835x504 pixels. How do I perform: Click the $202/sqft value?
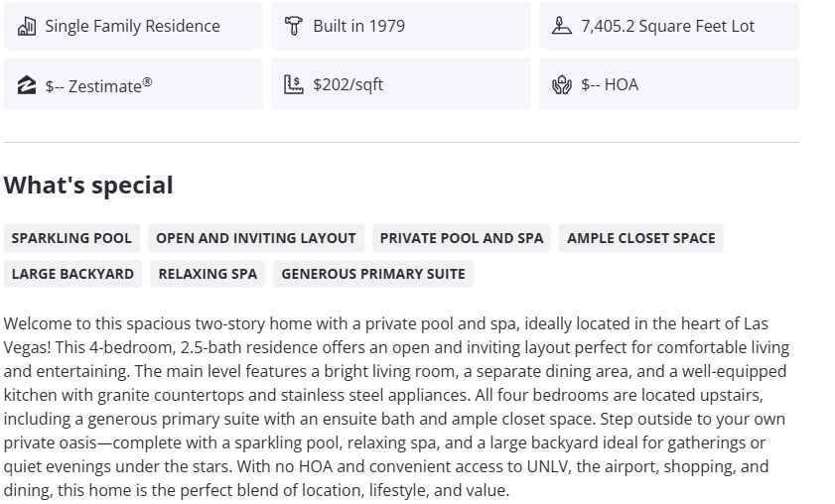coord(348,84)
